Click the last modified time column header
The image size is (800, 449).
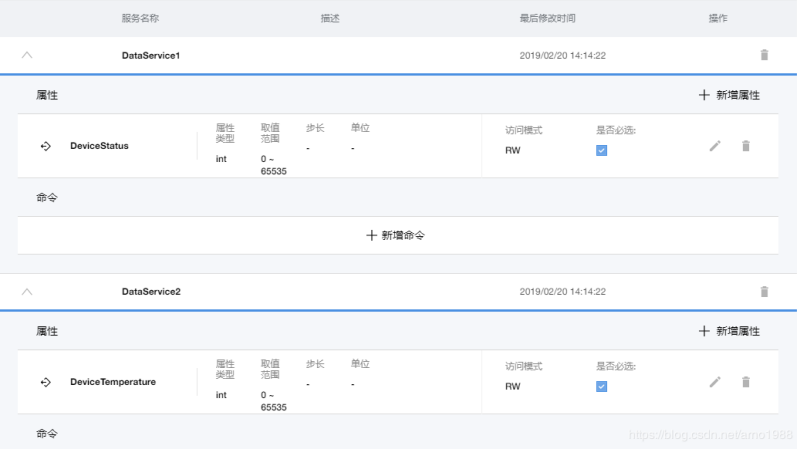[x=548, y=18]
